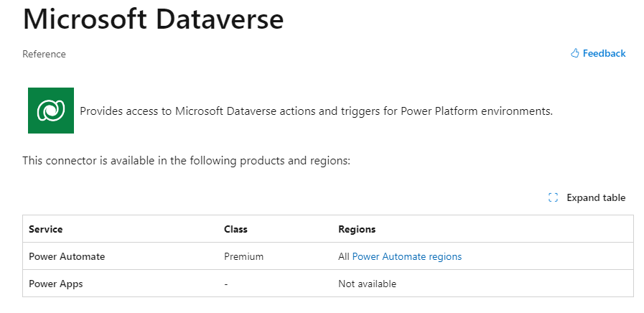Select the Not available regions cell

[x=367, y=284]
